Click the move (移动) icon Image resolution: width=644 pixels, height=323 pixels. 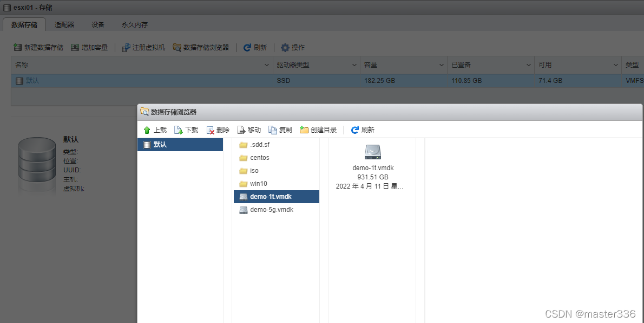pyautogui.click(x=241, y=130)
